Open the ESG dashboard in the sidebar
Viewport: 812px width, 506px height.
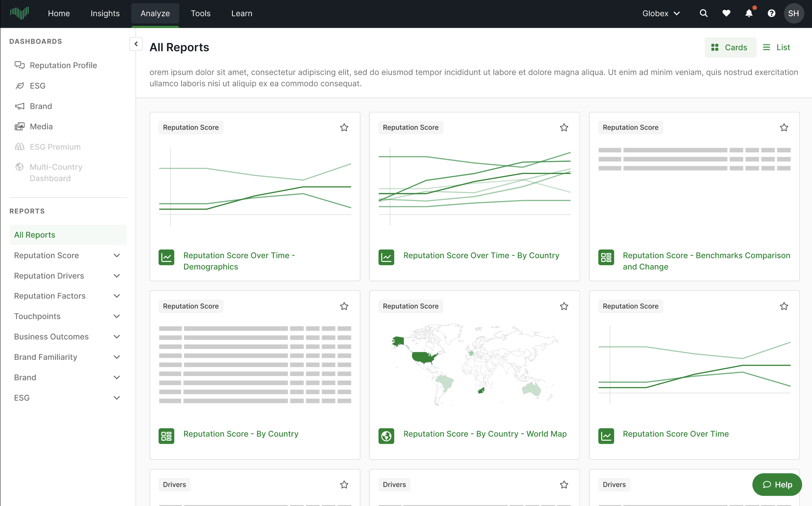click(x=38, y=86)
